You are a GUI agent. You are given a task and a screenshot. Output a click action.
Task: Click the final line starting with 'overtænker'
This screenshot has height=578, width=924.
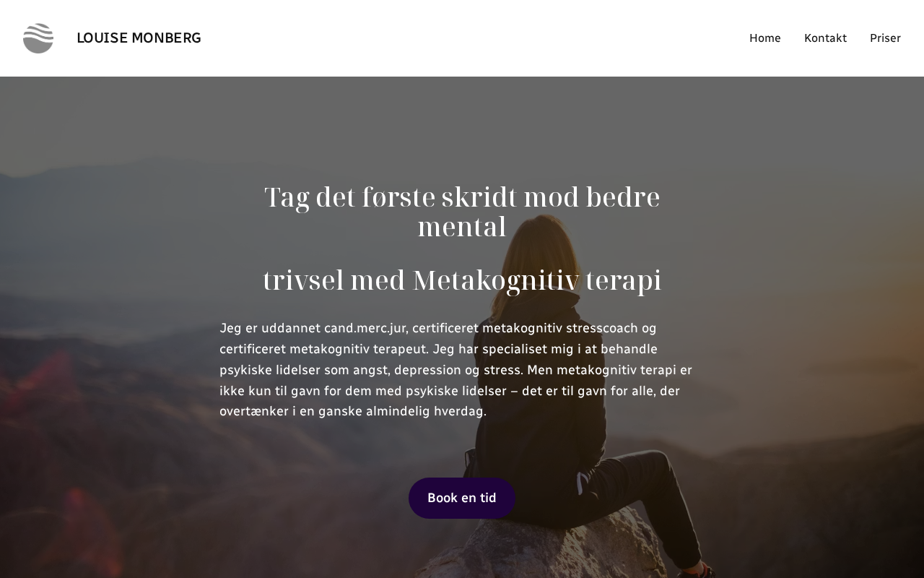[353, 412]
